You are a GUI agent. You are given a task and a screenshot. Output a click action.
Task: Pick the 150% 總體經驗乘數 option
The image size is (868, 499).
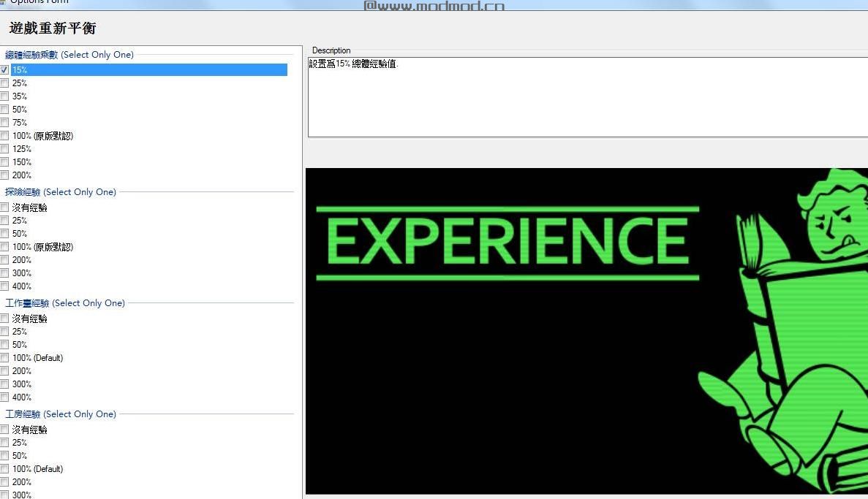point(4,162)
